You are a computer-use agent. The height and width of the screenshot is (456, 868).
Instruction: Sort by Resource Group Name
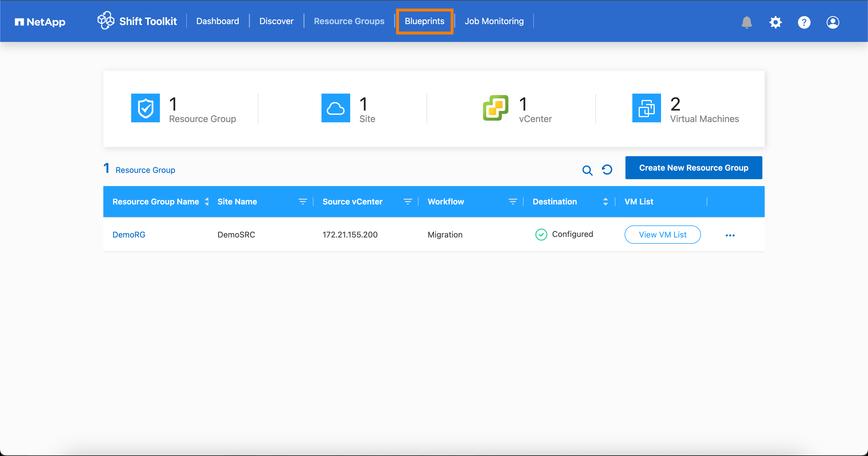coord(207,202)
